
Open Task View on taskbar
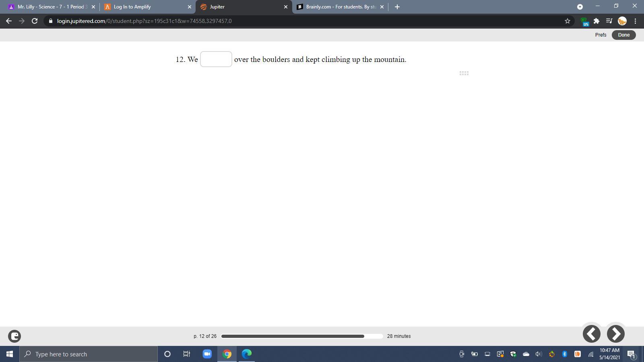tap(187, 354)
